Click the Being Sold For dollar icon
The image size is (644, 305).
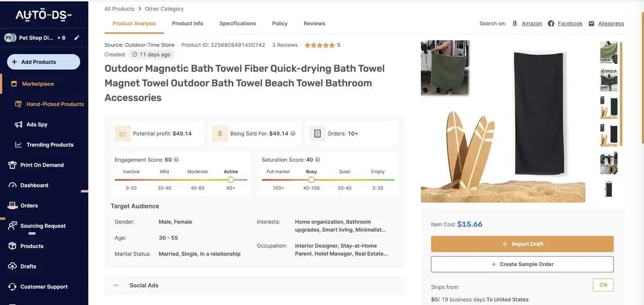tap(220, 133)
